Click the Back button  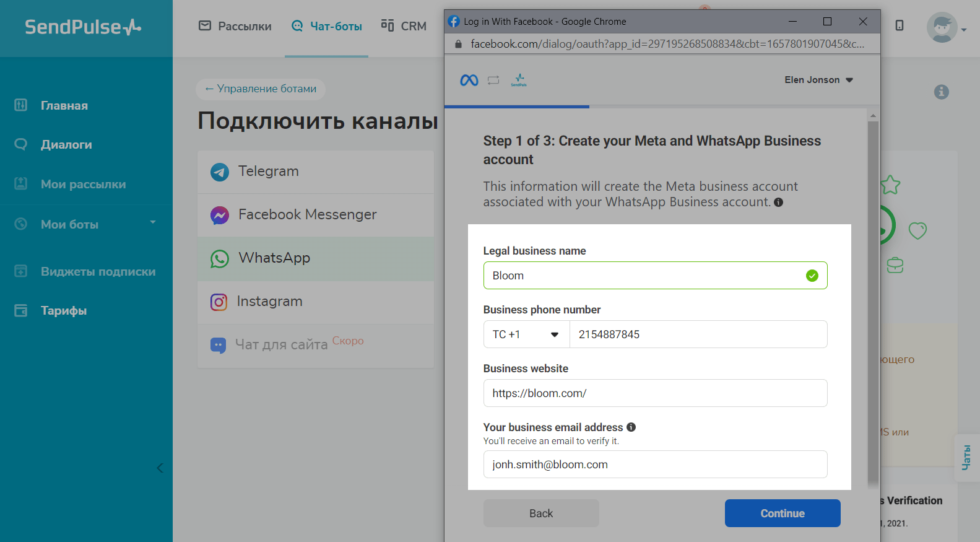[540, 513]
